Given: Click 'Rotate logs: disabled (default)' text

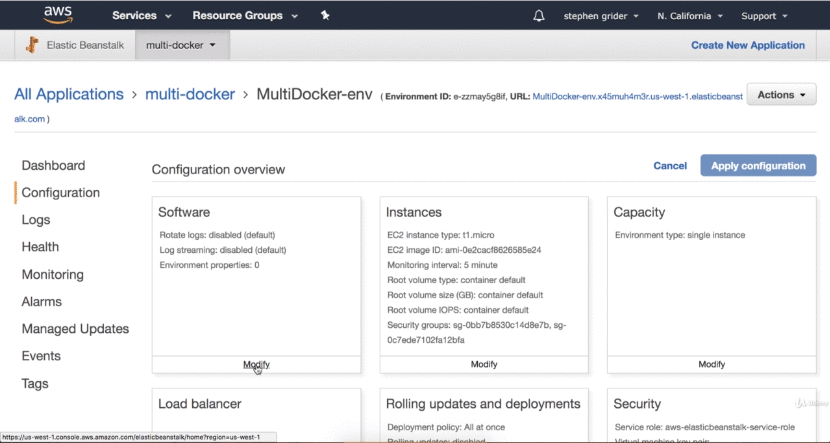Looking at the screenshot, I should (x=217, y=234).
